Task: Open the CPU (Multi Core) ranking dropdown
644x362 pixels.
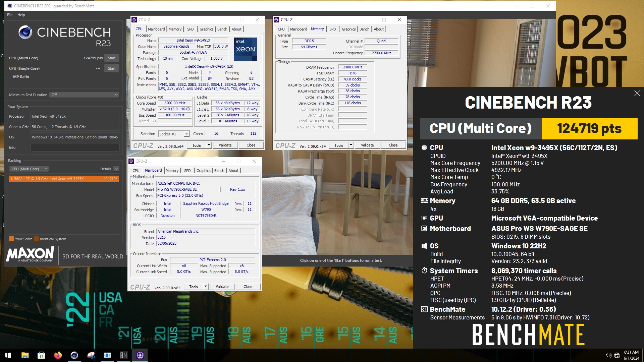Action: (x=29, y=169)
